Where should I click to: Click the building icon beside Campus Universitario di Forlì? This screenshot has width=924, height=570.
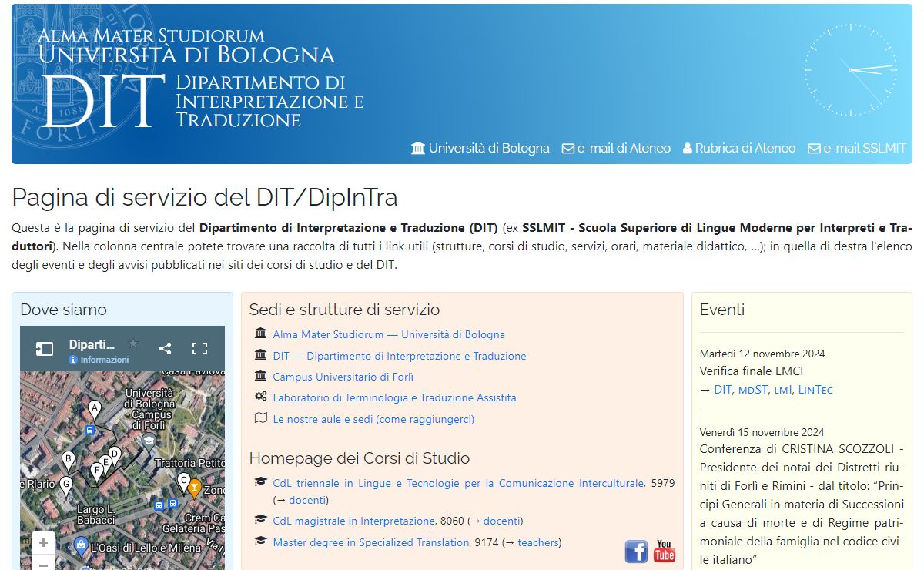click(x=260, y=377)
